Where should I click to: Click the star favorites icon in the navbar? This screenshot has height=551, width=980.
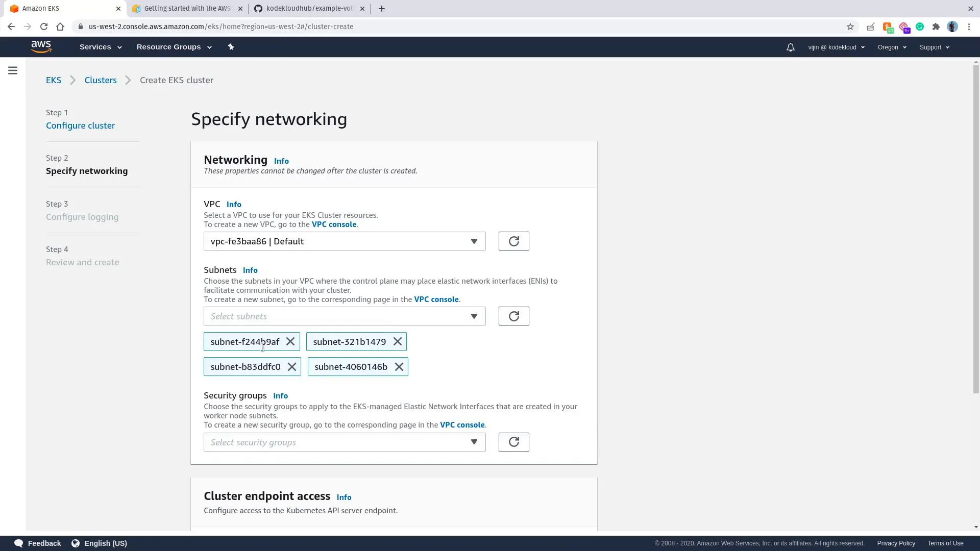click(x=231, y=46)
